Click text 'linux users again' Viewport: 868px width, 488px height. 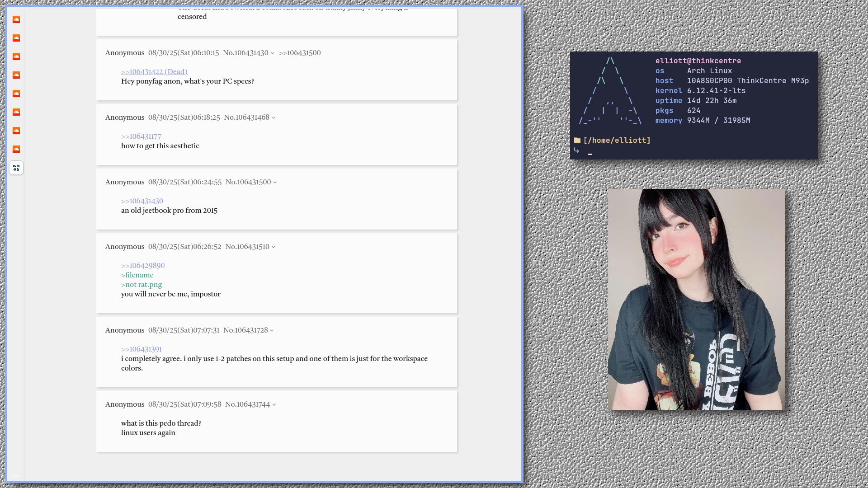[x=148, y=433]
